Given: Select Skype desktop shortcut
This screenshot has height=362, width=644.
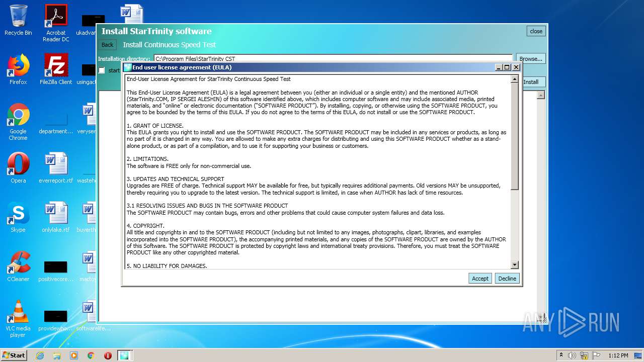Looking at the screenshot, I should point(18,217).
